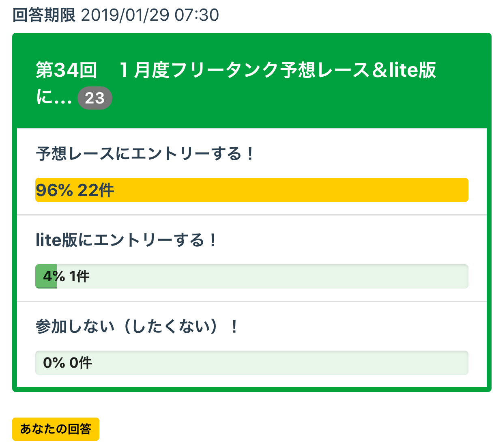This screenshot has height=448, width=494.
Task: Open the poll title starting with "第34回"
Action: click(235, 70)
